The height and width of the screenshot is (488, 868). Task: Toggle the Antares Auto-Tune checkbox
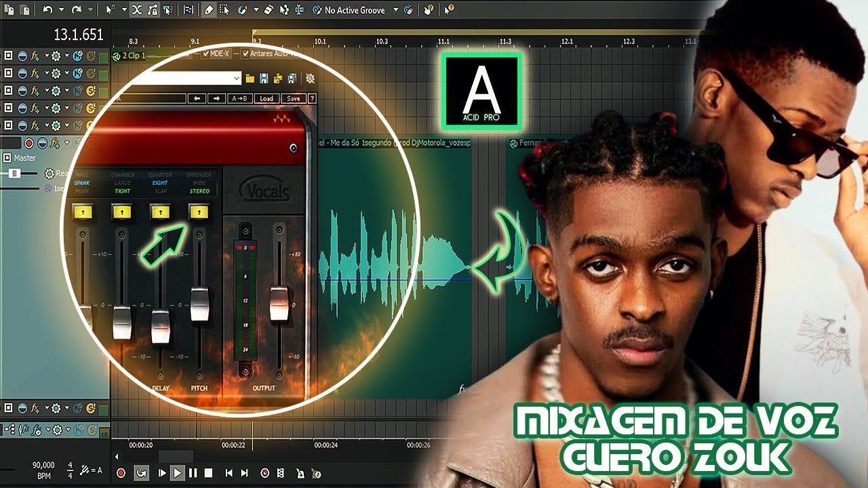click(245, 54)
